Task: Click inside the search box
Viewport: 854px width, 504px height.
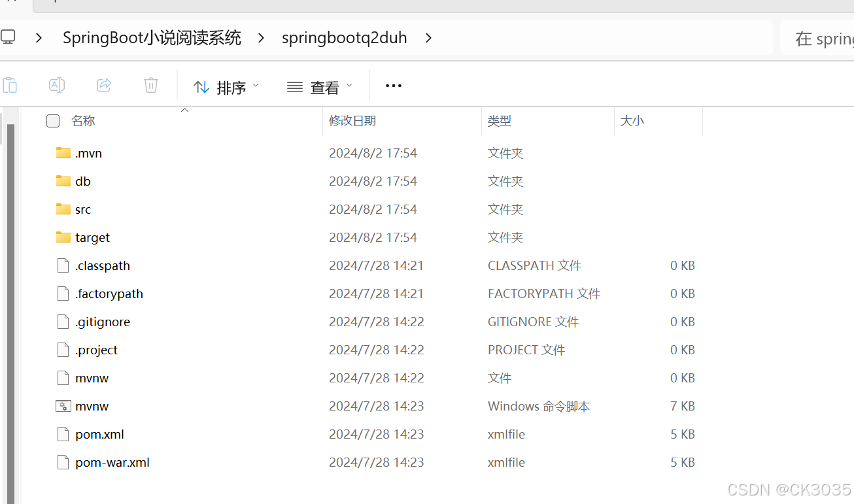Action: [824, 37]
